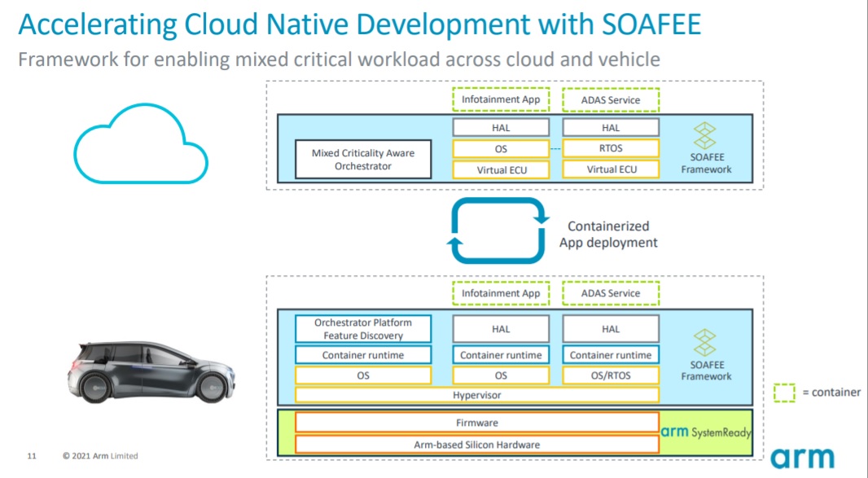The width and height of the screenshot is (868, 478).
Task: Click the ADAS Service container in the cloud section
Action: click(x=611, y=100)
